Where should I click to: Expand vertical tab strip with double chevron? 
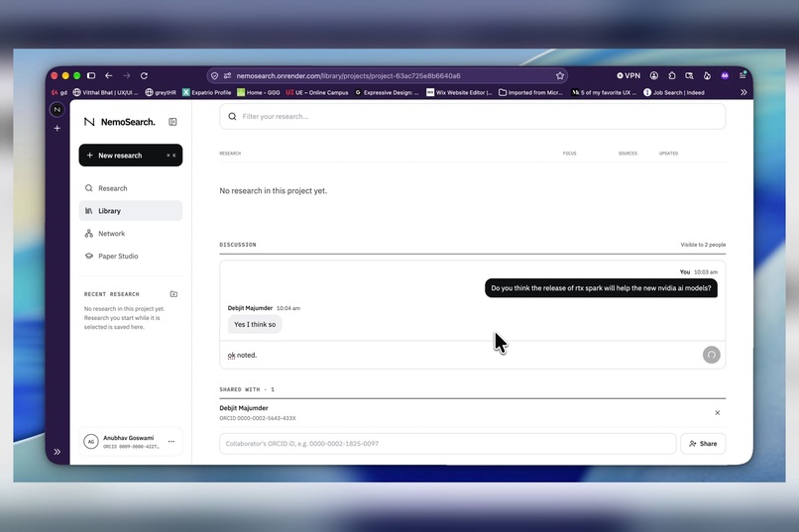click(57, 452)
